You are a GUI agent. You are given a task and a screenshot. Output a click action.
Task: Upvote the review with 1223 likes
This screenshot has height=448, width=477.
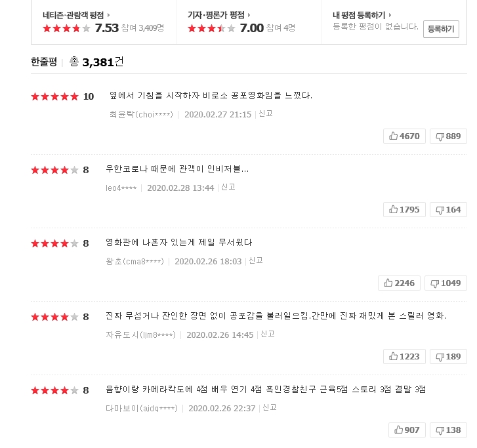pos(405,357)
